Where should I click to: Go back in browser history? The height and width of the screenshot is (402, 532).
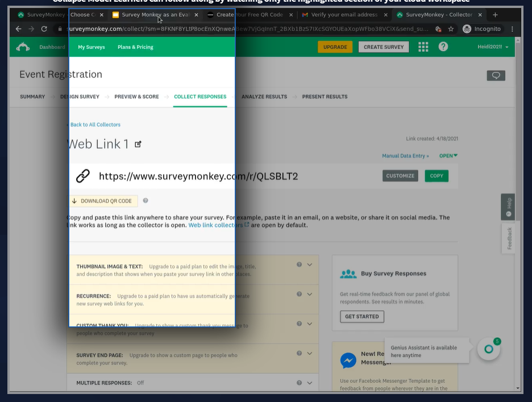[19, 29]
